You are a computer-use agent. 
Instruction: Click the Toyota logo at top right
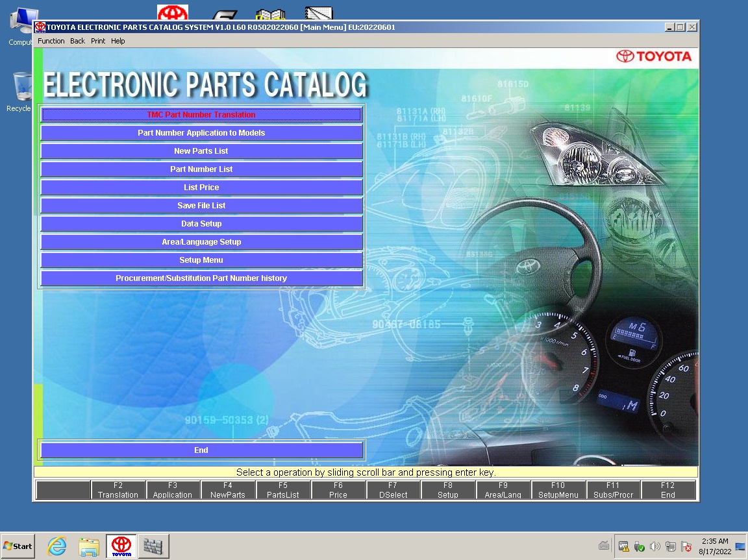[x=654, y=56]
